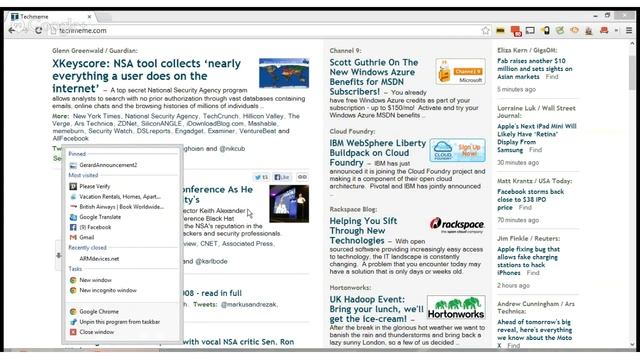Image resolution: width=640 pixels, height=360 pixels.
Task: Reload the Techmeme page
Action: [x=38, y=30]
